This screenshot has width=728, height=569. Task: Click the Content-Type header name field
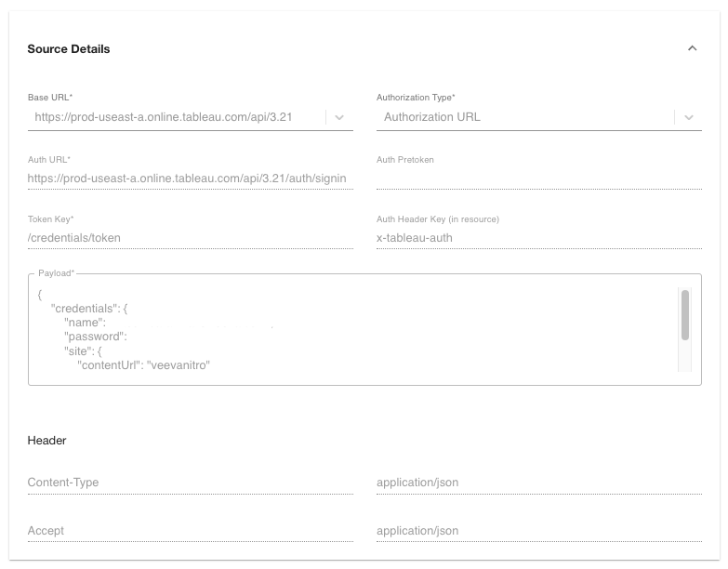pyautogui.click(x=190, y=483)
